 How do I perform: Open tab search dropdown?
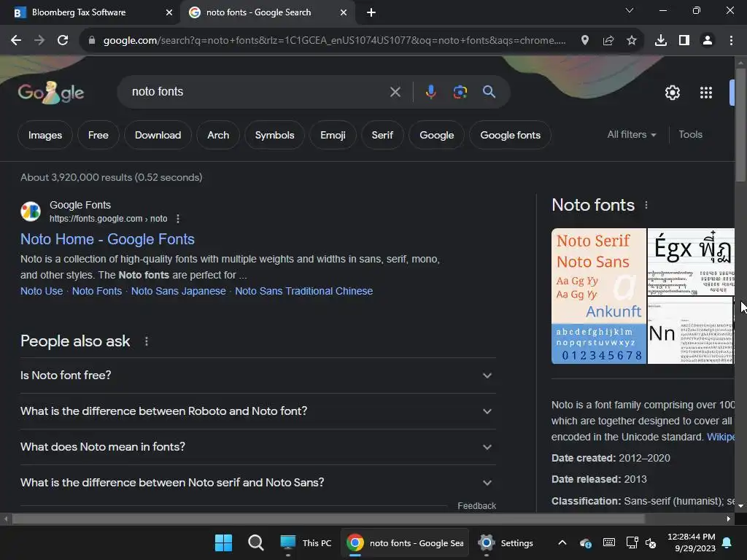click(629, 10)
